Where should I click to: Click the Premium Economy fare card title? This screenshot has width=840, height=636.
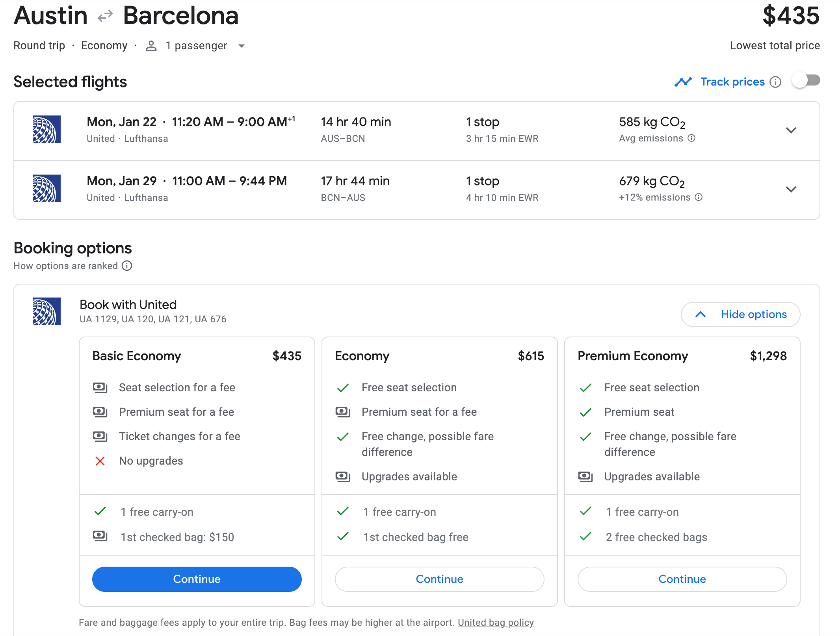coord(633,356)
